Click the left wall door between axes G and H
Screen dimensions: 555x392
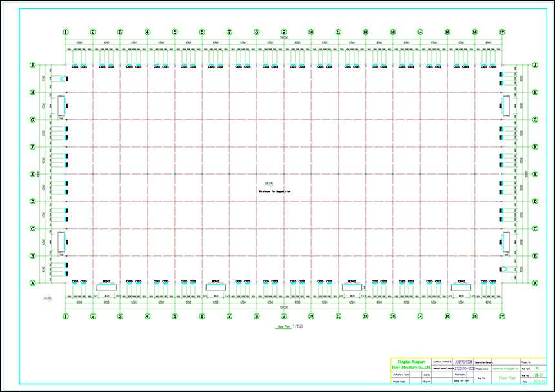62,106
